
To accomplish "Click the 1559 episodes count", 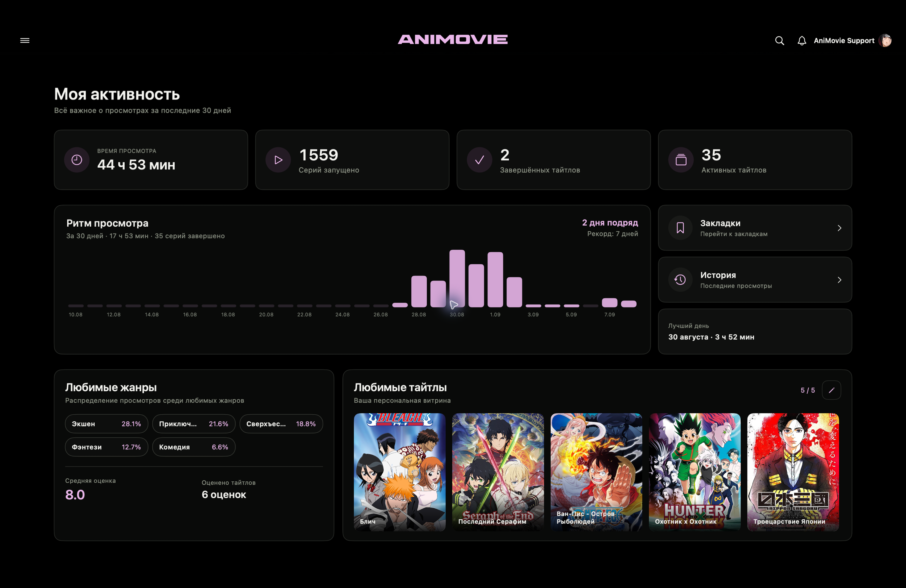I will tap(318, 155).
